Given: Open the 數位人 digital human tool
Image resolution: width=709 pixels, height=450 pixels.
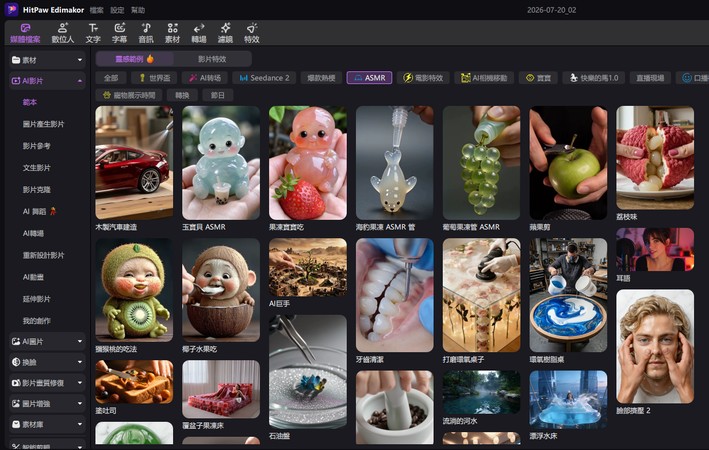Looking at the screenshot, I should (62, 33).
